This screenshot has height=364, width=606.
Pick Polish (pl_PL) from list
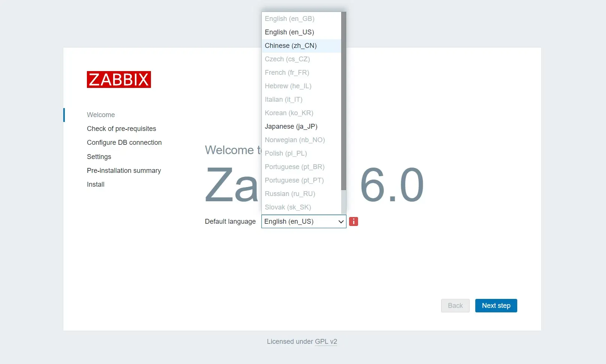coord(302,153)
